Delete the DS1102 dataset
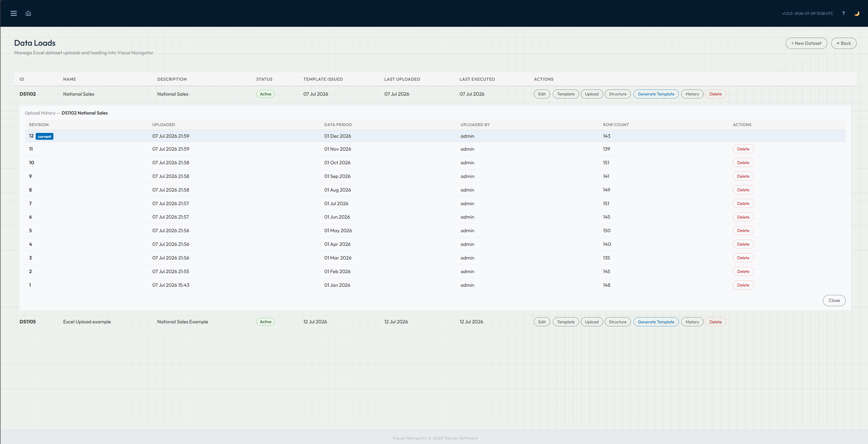This screenshot has width=868, height=444. 715,94
